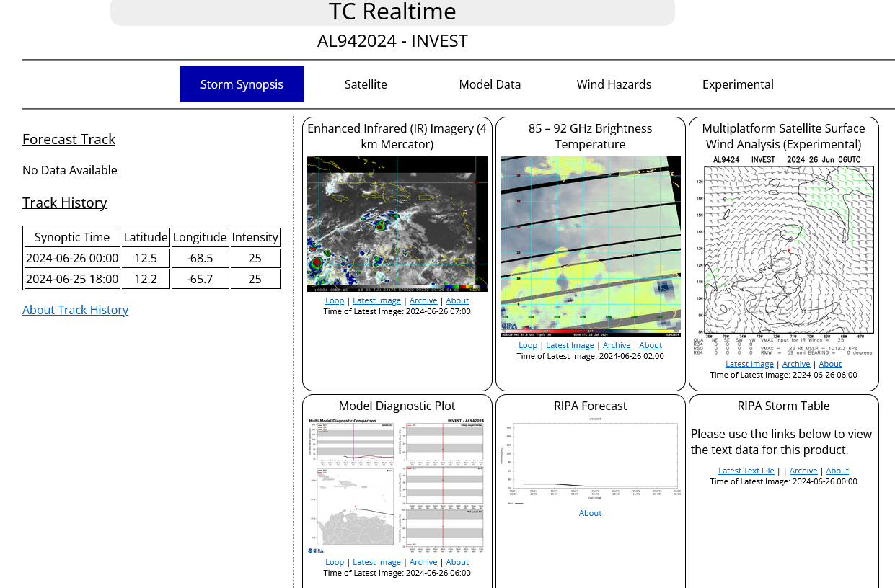Open the Model Data tab

click(490, 84)
